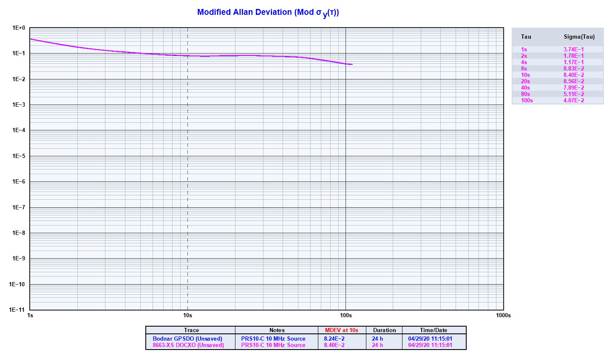
Task: Click the 8.56E-2 sigma value
Action: pyautogui.click(x=574, y=81)
